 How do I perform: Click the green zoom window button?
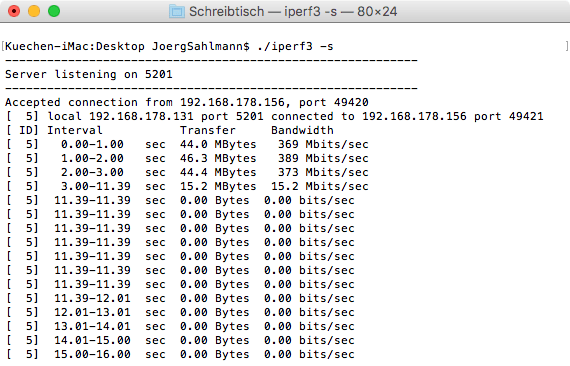click(54, 11)
